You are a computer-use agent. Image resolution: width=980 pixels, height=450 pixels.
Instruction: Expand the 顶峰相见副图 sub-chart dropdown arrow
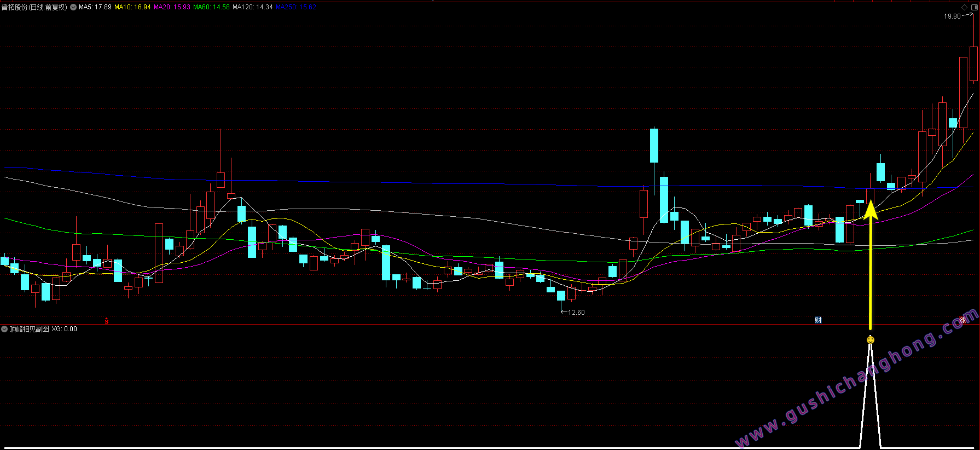click(x=4, y=329)
